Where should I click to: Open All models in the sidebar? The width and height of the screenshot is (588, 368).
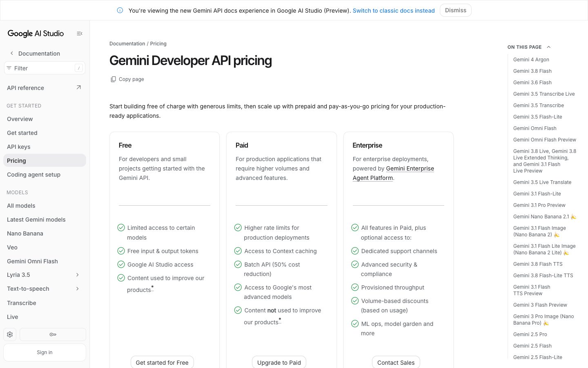(45, 206)
